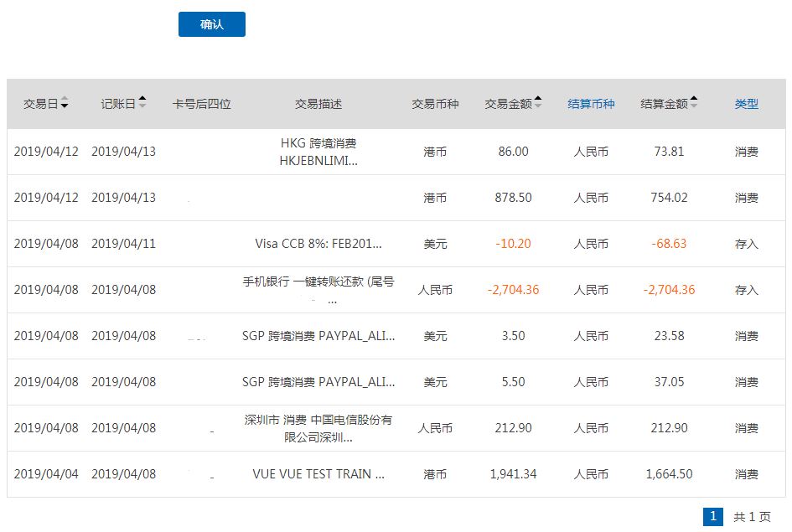
Task: Click the 交易描述 column header
Action: click(318, 104)
